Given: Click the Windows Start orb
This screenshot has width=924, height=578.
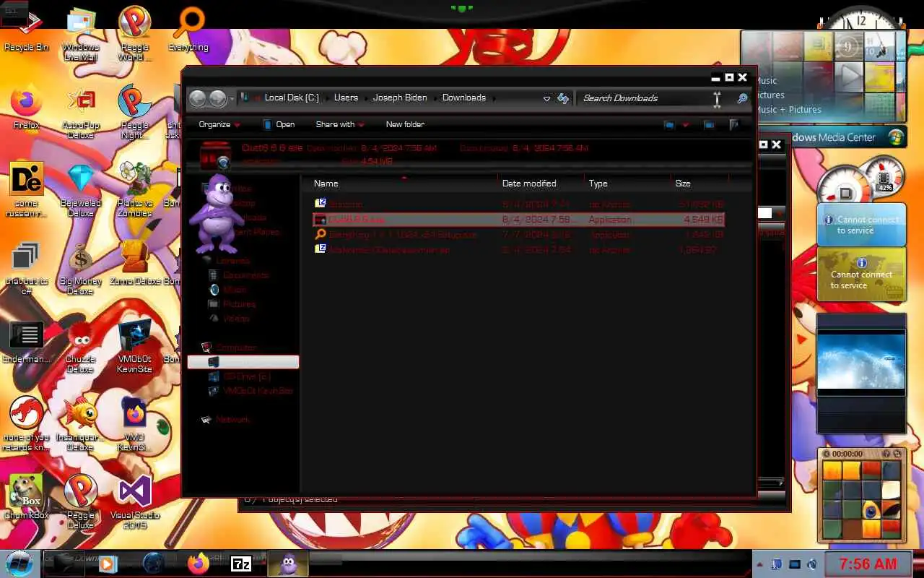Looking at the screenshot, I should coord(20,563).
